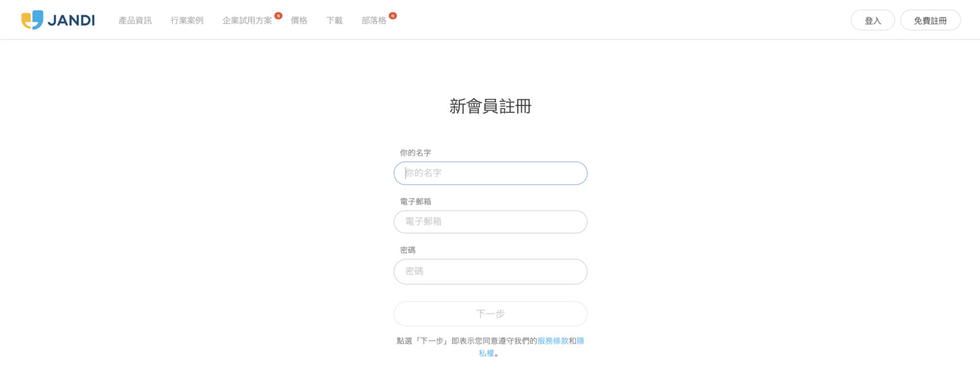Click the 免費註冊 button in the header
This screenshot has height=369, width=980.
930,21
